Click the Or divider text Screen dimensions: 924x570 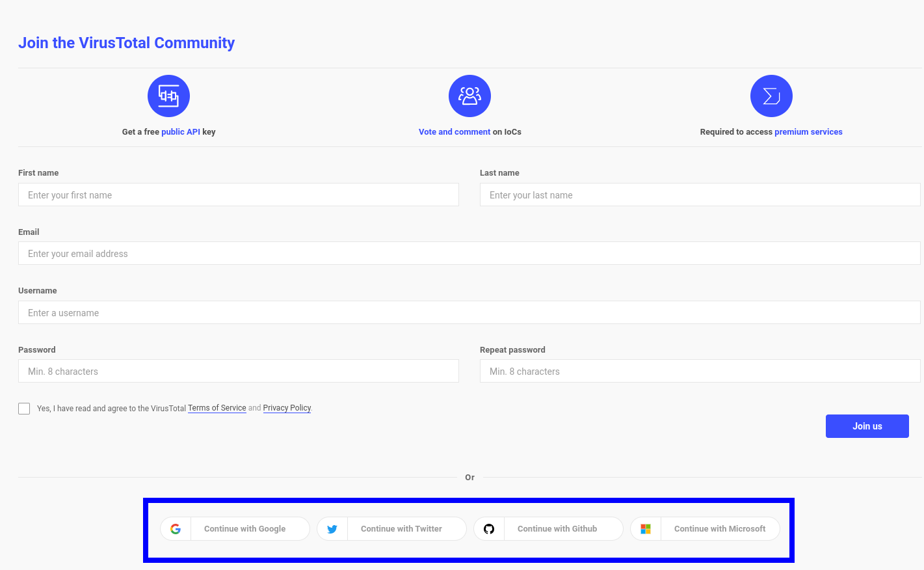point(469,478)
